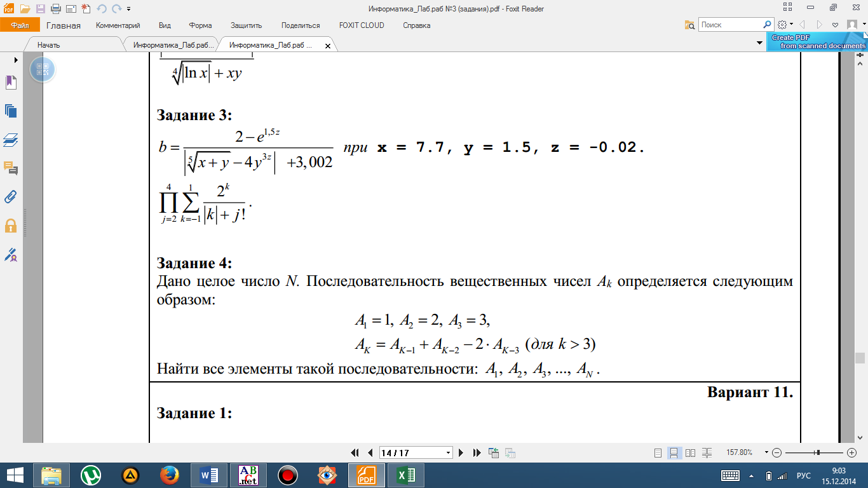
Task: Click the folder search icon beside search box
Action: [689, 25]
